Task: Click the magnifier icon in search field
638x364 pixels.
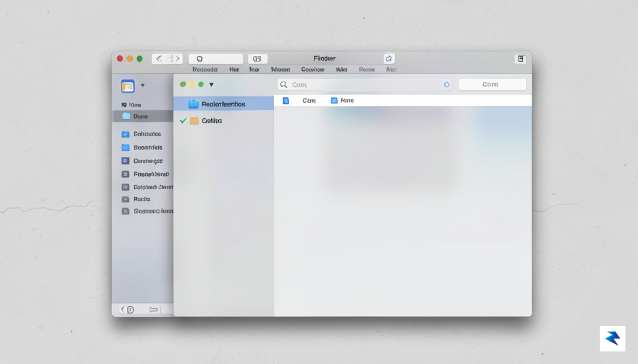Action: (284, 85)
